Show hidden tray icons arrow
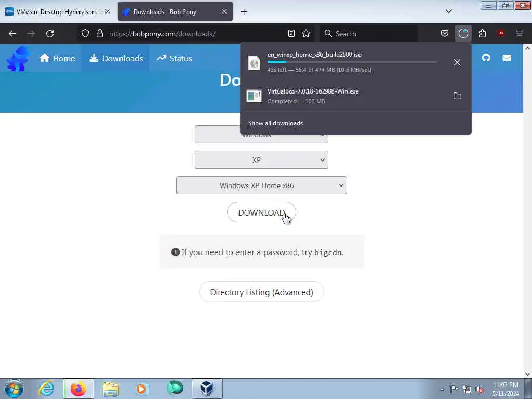The image size is (532, 399). 442,390
